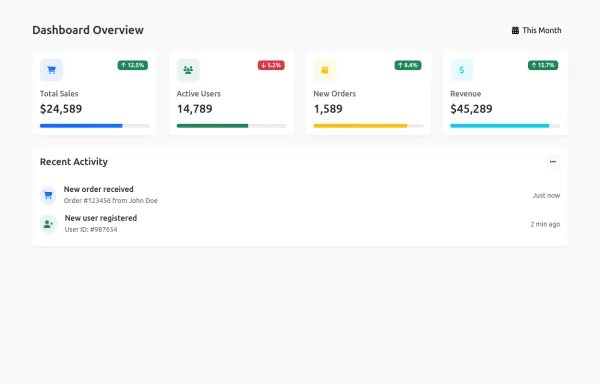The width and height of the screenshot is (600, 384).
Task: Click the 1,589 New Orders value
Action: 328,109
